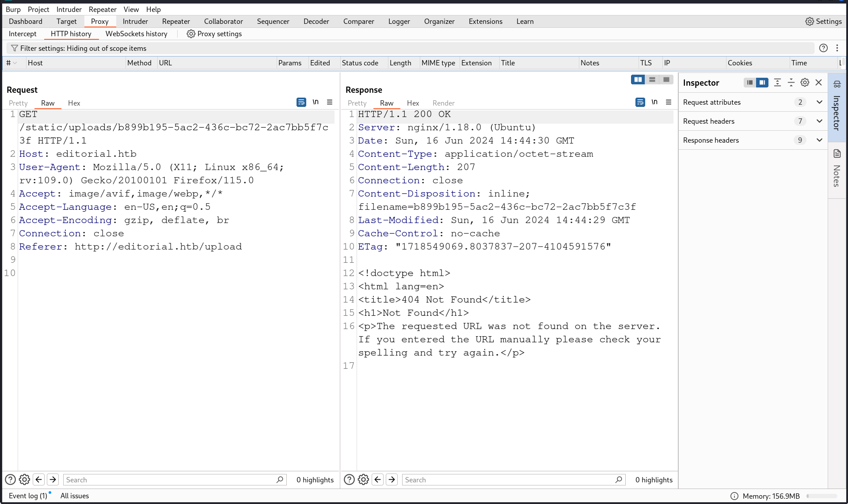The height and width of the screenshot is (504, 848).
Task: Sort history by MIME type column
Action: tap(438, 63)
